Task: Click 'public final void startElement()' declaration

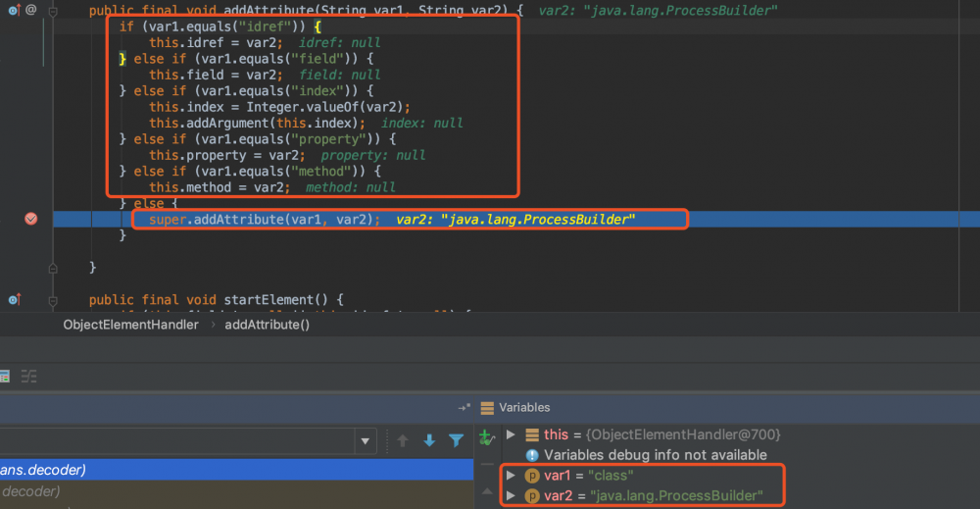Action: 217,299
